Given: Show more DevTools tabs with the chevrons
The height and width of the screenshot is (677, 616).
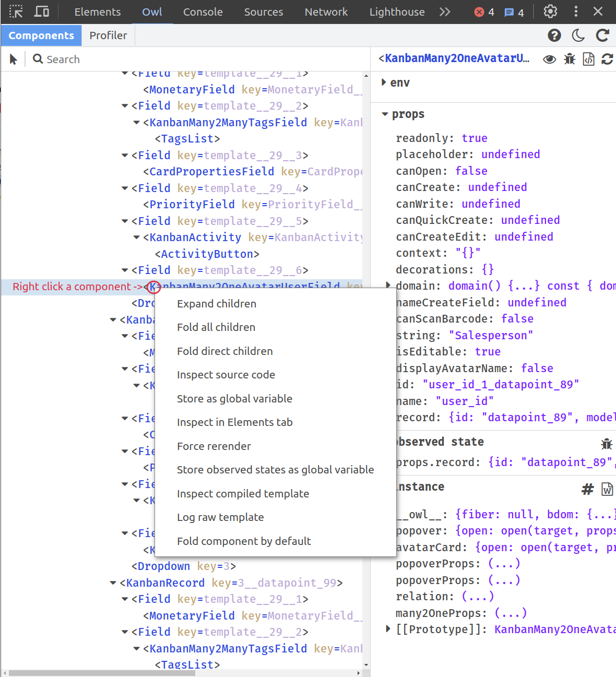Looking at the screenshot, I should click(x=445, y=11).
